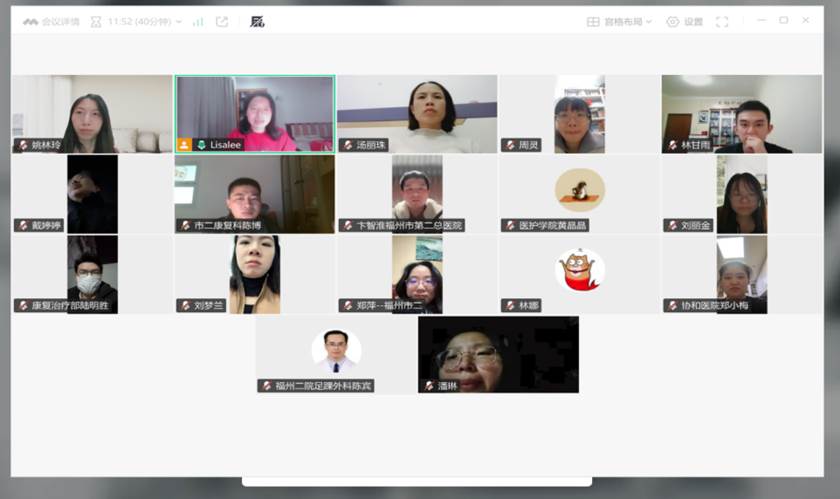Open 设置 settings
840x499 pixels.
pos(685,21)
